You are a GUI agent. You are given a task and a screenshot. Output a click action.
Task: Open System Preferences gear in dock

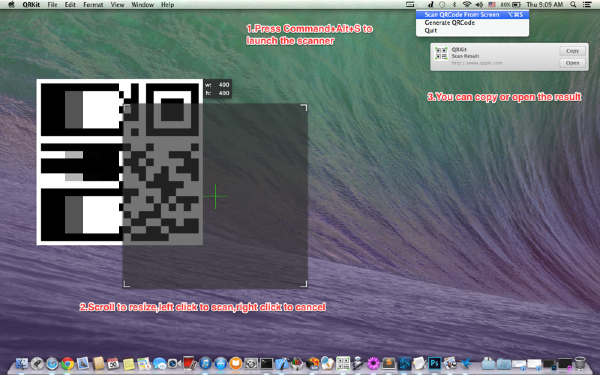click(251, 363)
